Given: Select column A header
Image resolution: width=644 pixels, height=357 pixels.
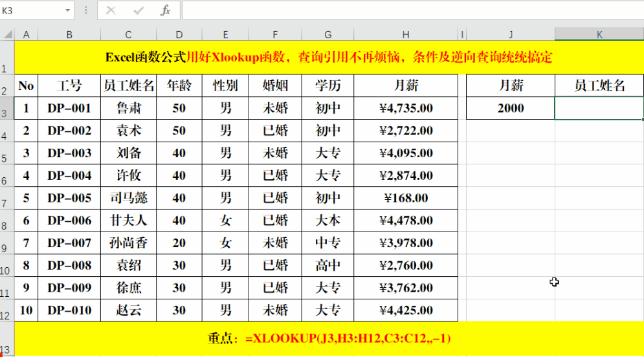Looking at the screenshot, I should [27, 35].
